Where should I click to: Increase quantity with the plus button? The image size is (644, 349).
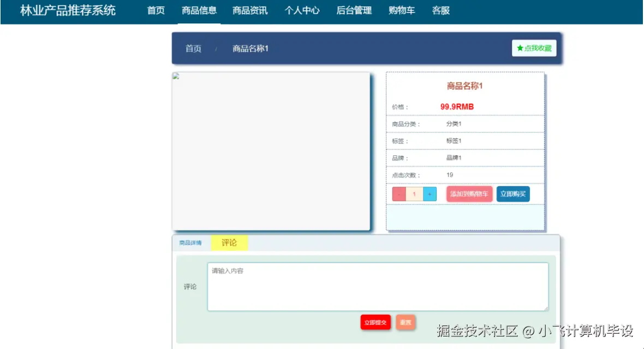click(x=430, y=194)
